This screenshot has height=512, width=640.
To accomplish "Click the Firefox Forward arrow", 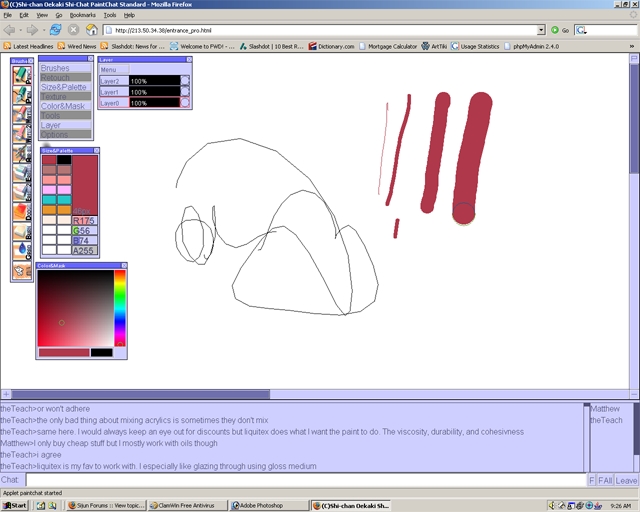I will point(32,30).
